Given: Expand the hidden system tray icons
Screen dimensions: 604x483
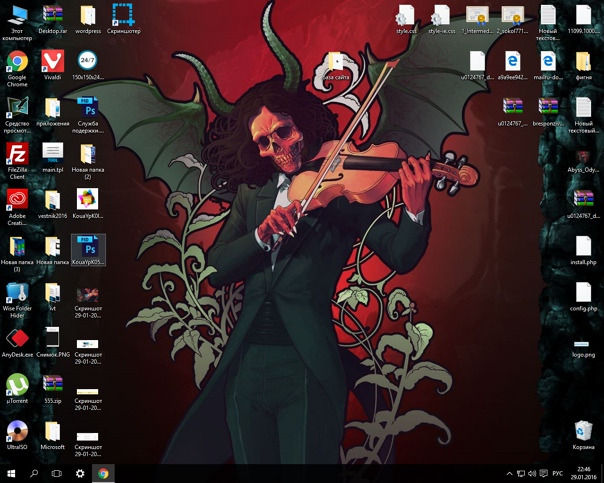Looking at the screenshot, I should point(509,473).
